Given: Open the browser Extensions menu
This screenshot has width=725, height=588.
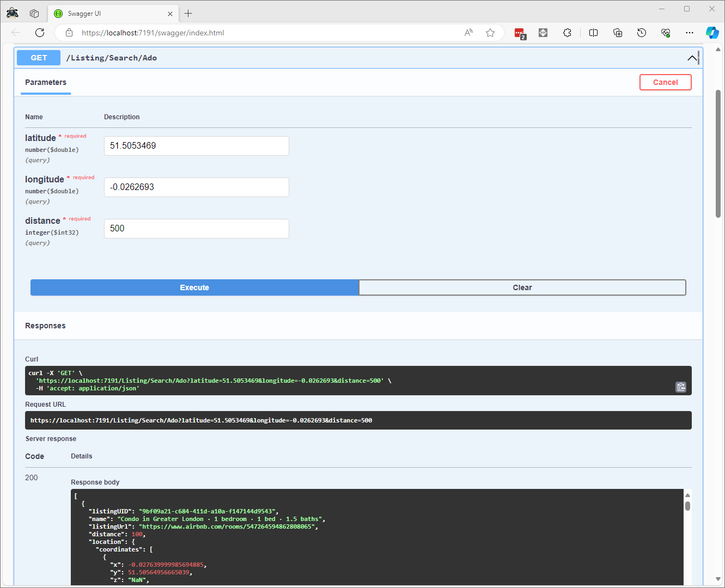Looking at the screenshot, I should tap(567, 33).
